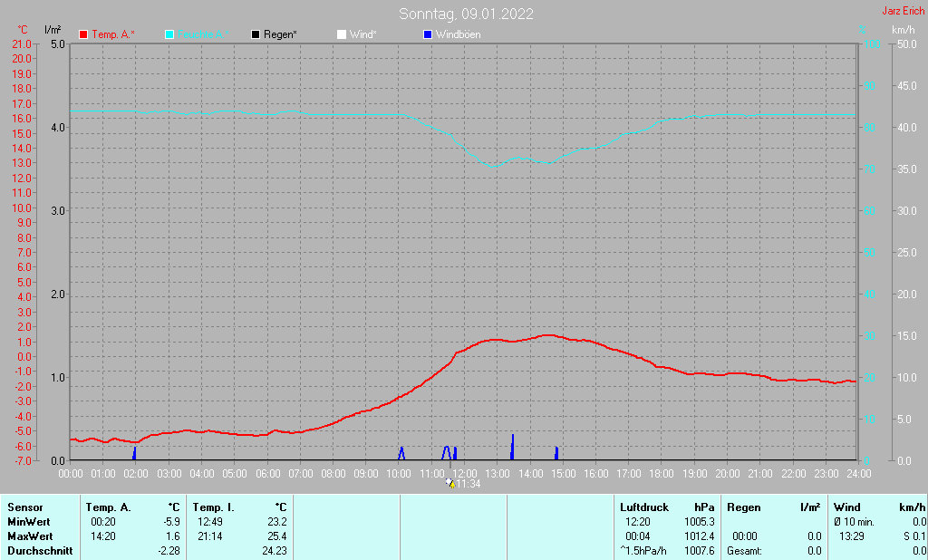The image size is (928, 560).
Task: Click the red Temp. A. legend swatch
Action: [x=83, y=34]
